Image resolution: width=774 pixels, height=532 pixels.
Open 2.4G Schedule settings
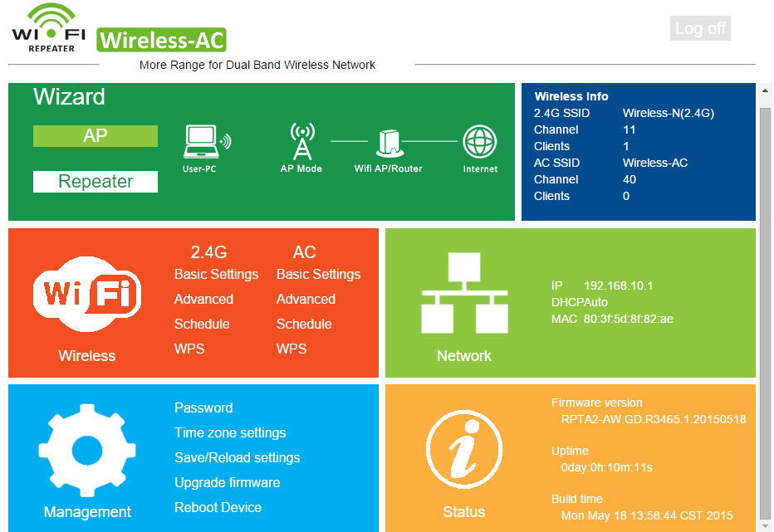202,324
